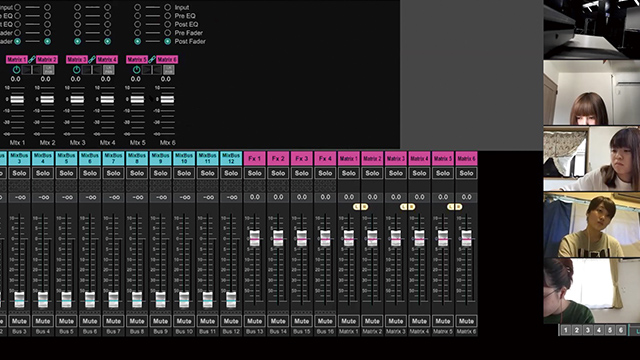Mute the Matrix 1 channel strip
Image resolution: width=640 pixels, height=360 pixels.
[x=349, y=321]
